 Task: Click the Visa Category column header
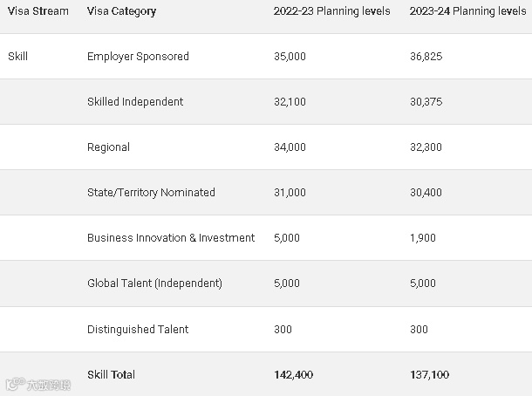(122, 11)
